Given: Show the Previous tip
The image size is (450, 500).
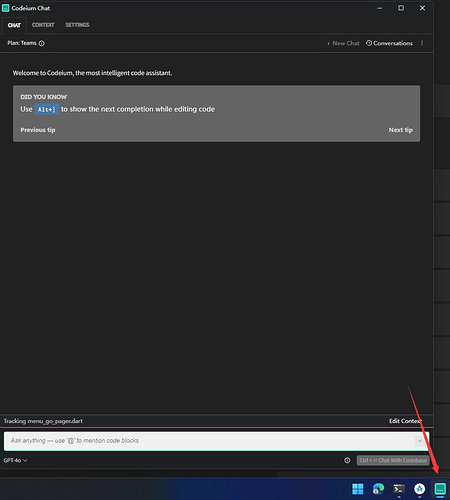Looking at the screenshot, I should click(38, 130).
